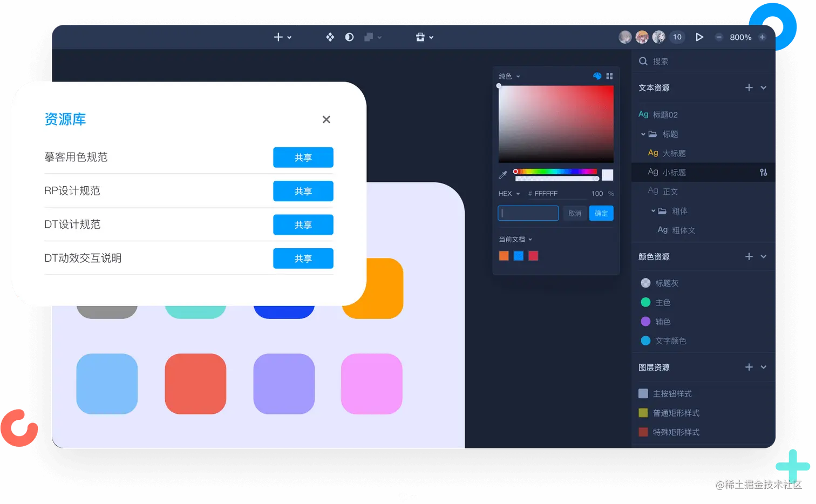This screenshot has width=816, height=504.
Task: Open the toolbox icon in top toolbar
Action: point(420,37)
